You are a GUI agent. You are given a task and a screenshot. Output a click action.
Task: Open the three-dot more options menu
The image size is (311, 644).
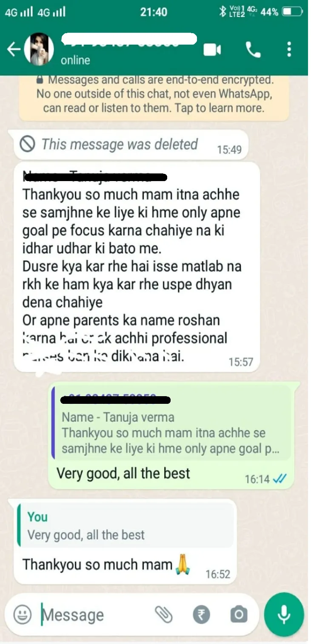pos(289,50)
